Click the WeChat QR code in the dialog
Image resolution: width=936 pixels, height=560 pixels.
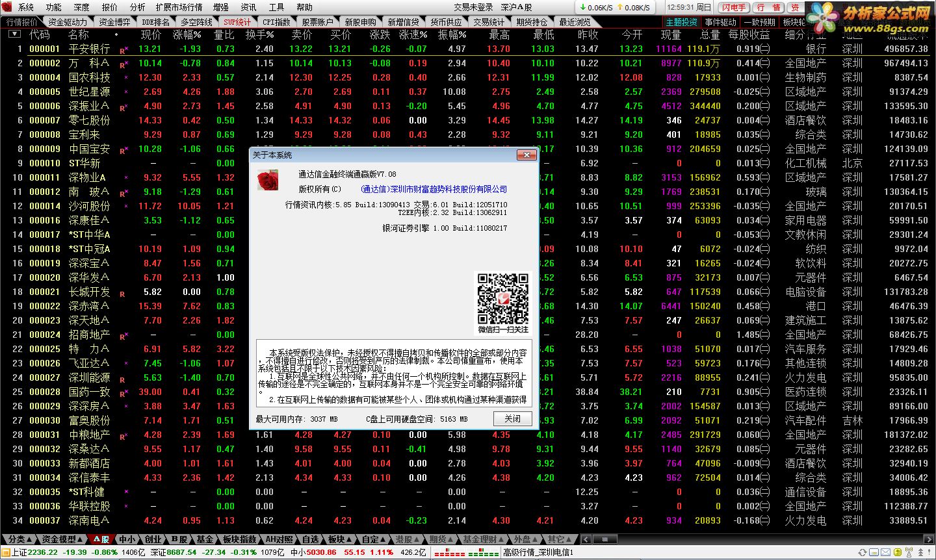(x=503, y=298)
